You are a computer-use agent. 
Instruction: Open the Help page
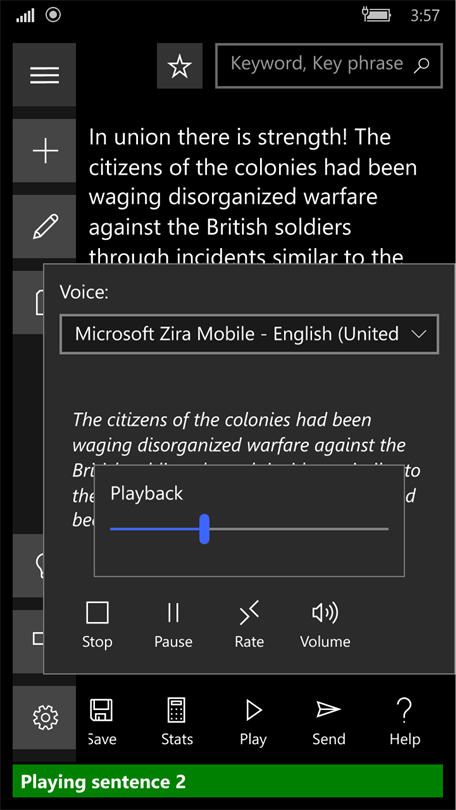click(405, 722)
